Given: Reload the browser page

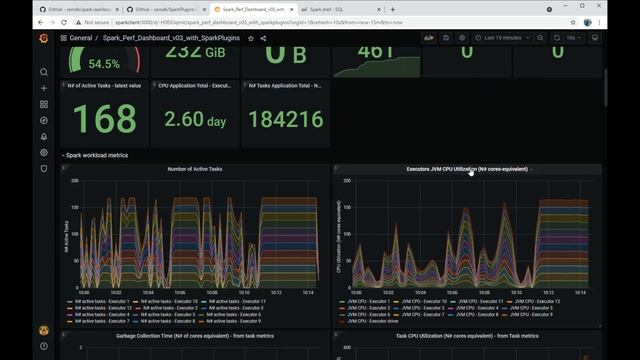Looking at the screenshot, I should tap(64, 22).
